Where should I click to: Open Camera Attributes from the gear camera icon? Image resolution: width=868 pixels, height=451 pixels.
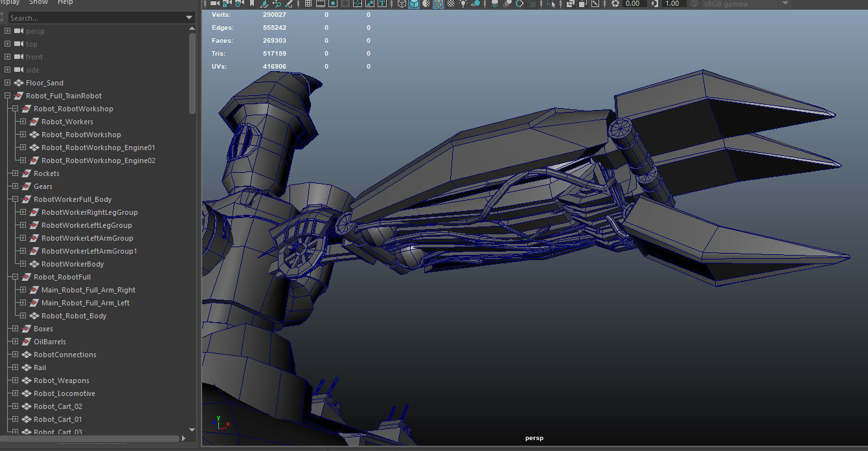240,3
